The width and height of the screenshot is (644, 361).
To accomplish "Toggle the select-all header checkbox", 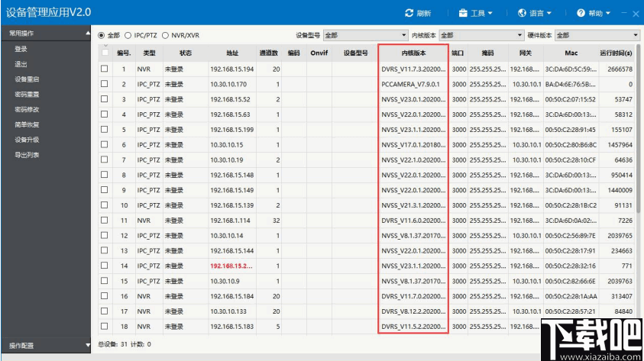I will pyautogui.click(x=105, y=53).
